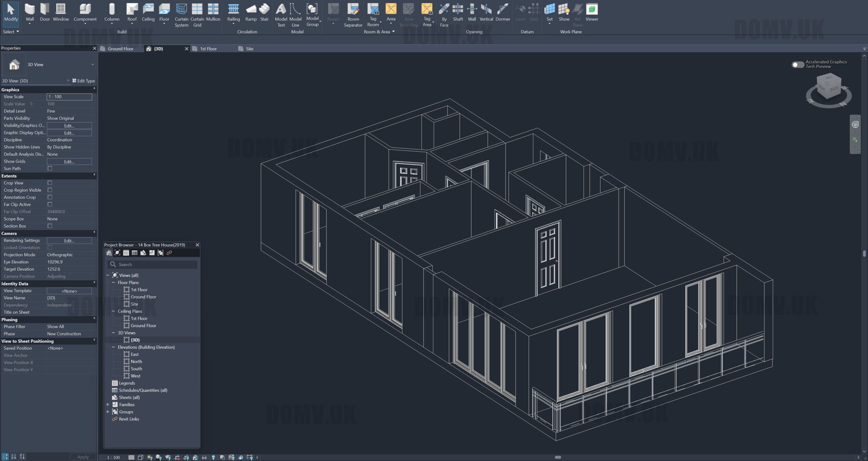868x461 pixels.
Task: Collapse the Floor Plans tree node
Action: point(114,282)
